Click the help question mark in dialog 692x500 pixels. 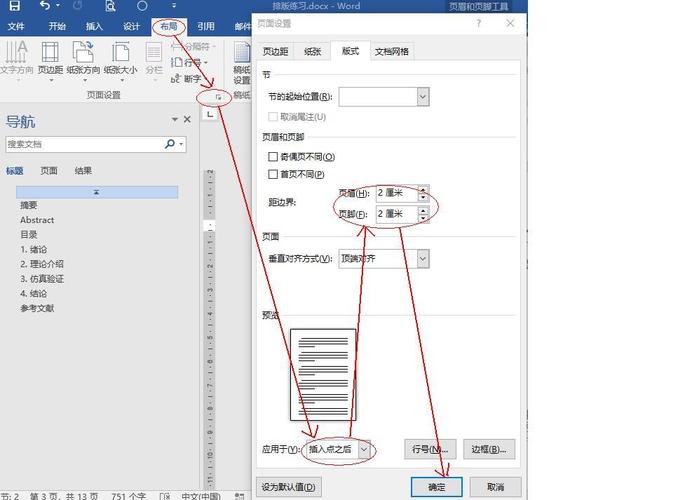point(479,23)
